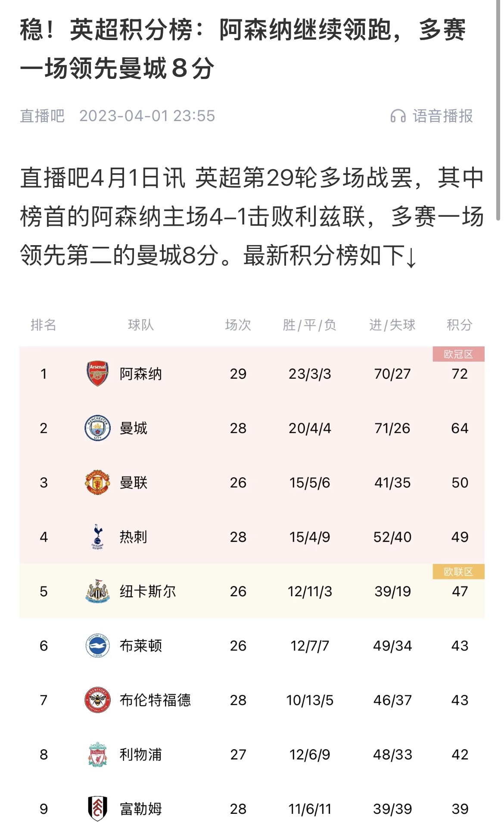504x822 pixels.
Task: Expand the 积分 column header
Action: tap(459, 326)
